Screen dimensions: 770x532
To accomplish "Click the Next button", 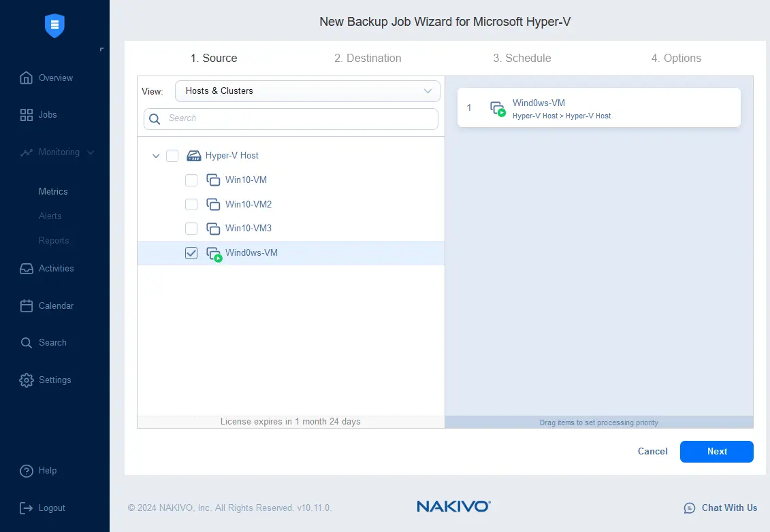I will (716, 452).
